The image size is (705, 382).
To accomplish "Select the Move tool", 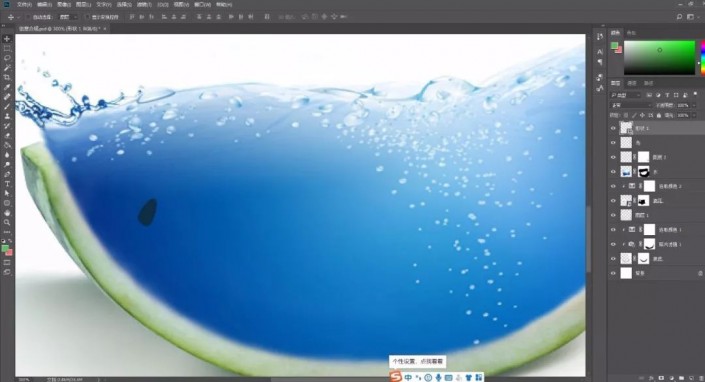I will pyautogui.click(x=7, y=39).
